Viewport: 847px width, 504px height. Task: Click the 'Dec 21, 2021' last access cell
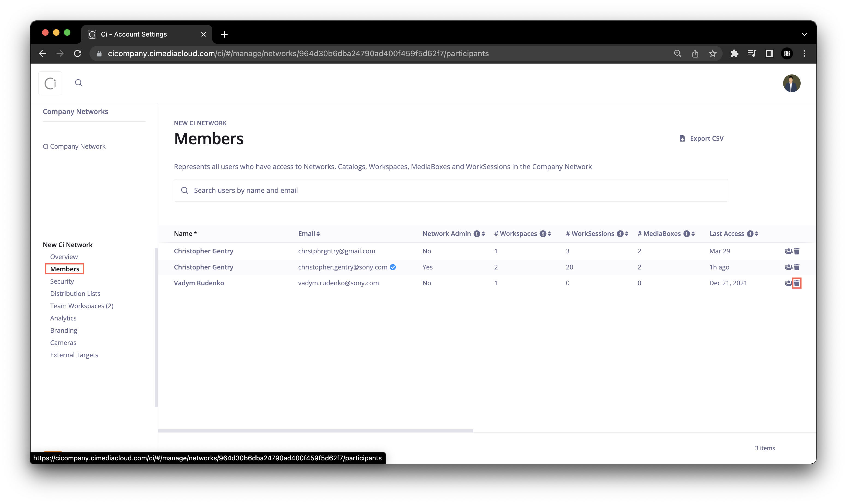pos(728,283)
